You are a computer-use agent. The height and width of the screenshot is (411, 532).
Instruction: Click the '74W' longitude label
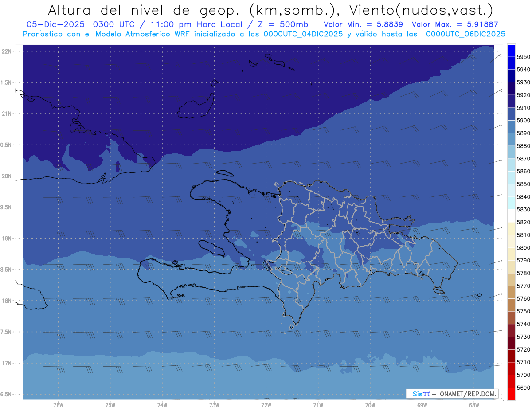162,405
